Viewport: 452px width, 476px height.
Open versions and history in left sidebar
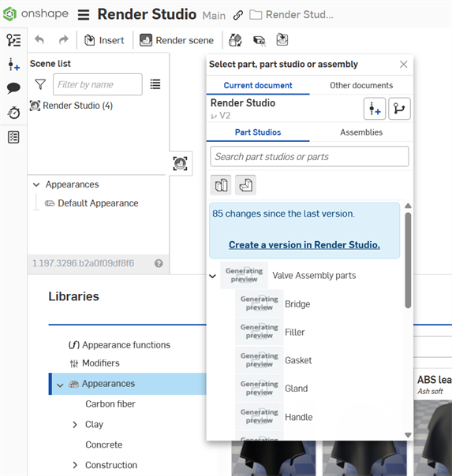click(x=13, y=65)
